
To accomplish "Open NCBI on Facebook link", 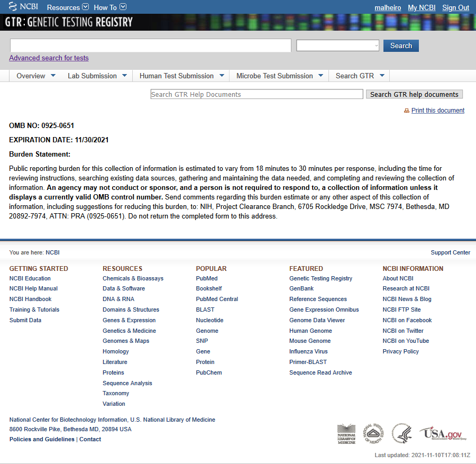I will 407,320.
